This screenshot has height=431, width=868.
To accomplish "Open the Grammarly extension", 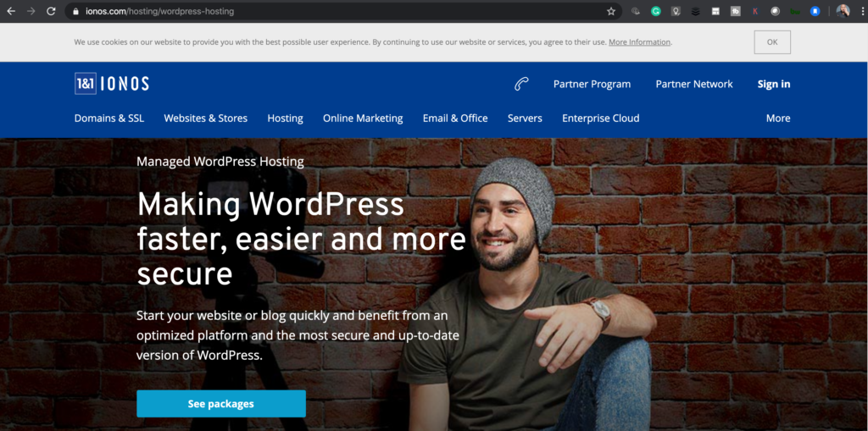I will point(655,11).
